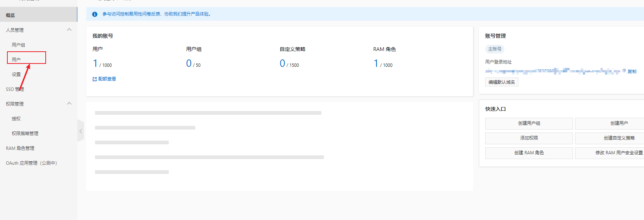The image size is (644, 220).
Task: Click the 账号管理 panel heading
Action: pyautogui.click(x=496, y=36)
